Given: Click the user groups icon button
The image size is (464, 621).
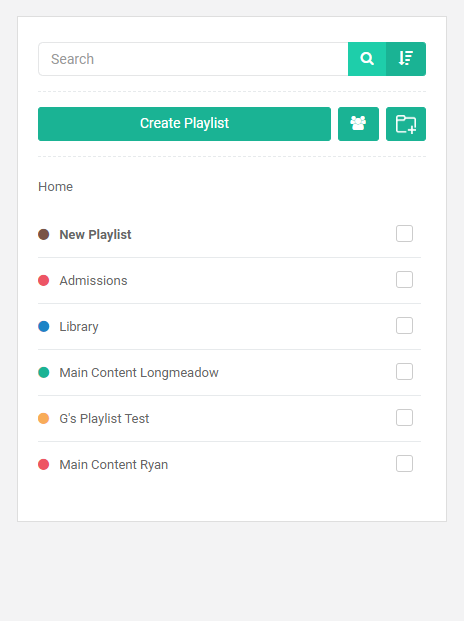Looking at the screenshot, I should click(358, 124).
